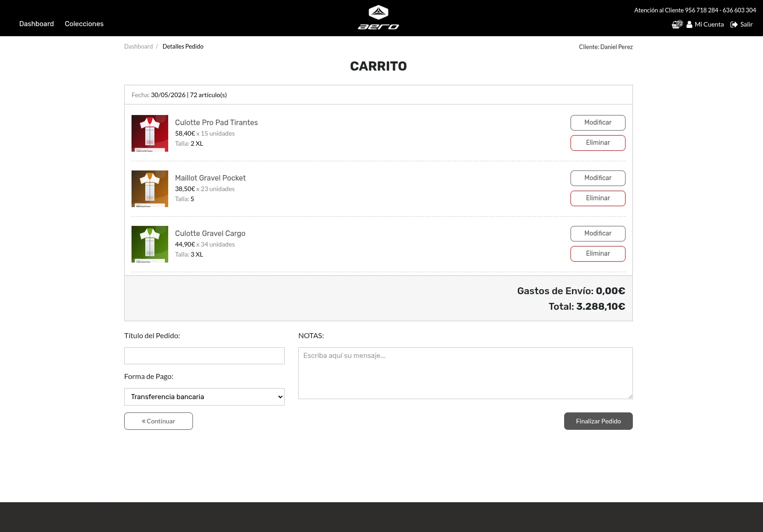The width and height of the screenshot is (763, 532).
Task: Click Finalizar Pedido to complete order
Action: (x=598, y=421)
